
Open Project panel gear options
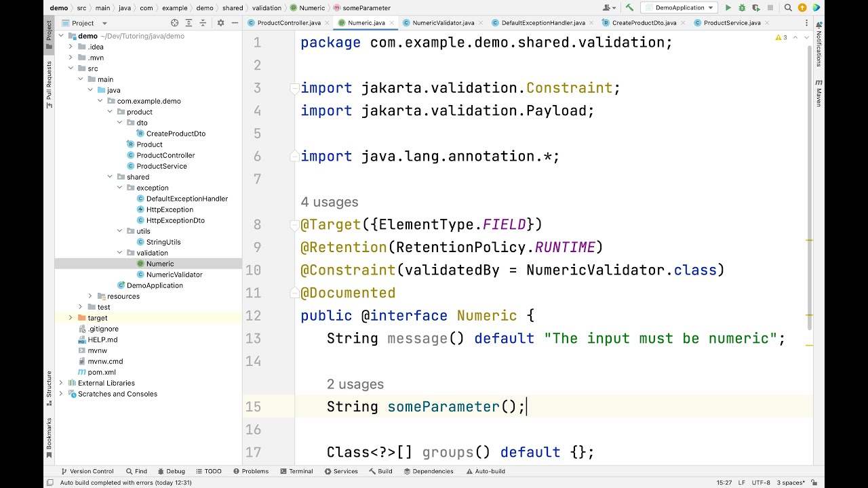pos(220,23)
